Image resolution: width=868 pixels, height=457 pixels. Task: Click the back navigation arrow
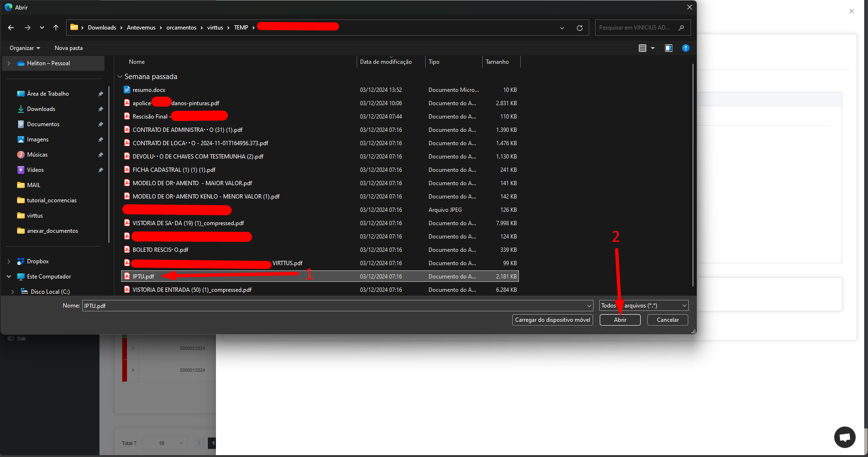click(11, 28)
